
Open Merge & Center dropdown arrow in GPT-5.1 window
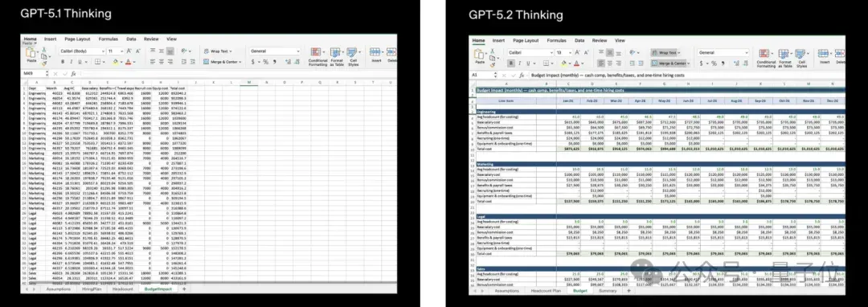coord(240,62)
